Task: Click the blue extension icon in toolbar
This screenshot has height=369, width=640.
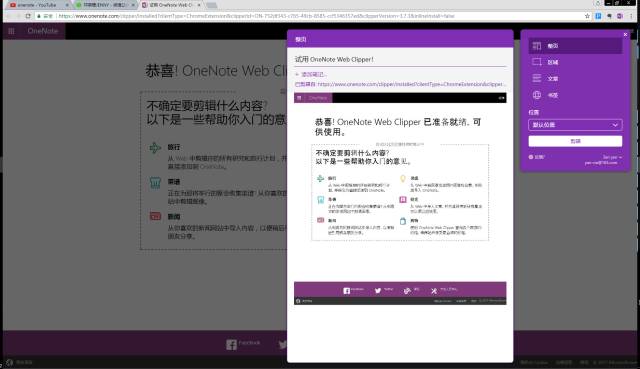Action: point(598,16)
